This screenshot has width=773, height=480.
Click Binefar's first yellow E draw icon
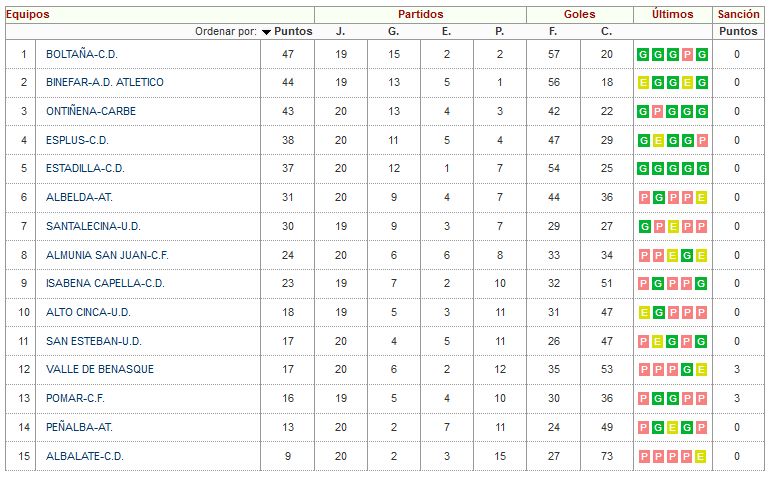click(x=643, y=82)
